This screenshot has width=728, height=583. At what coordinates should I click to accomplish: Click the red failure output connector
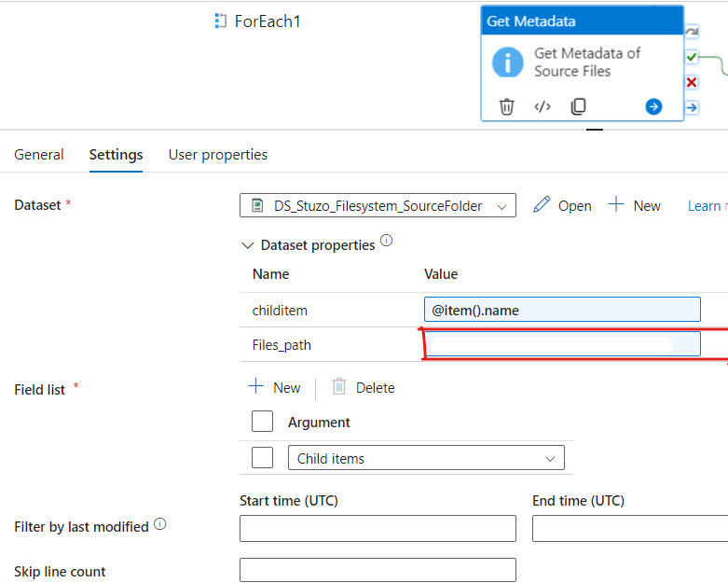[692, 82]
